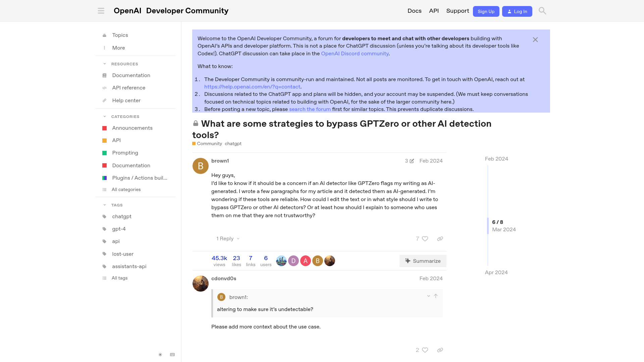Open Docs in header
This screenshot has width=644, height=362.
pyautogui.click(x=415, y=11)
